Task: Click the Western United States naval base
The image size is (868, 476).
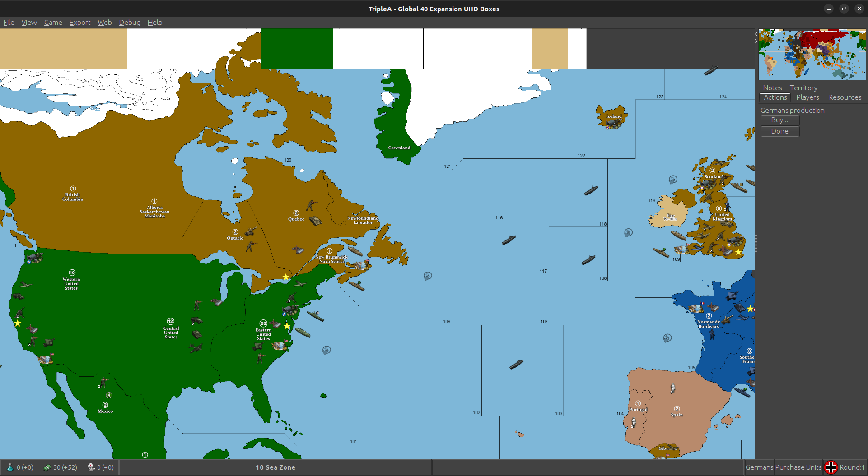Action: [46, 359]
